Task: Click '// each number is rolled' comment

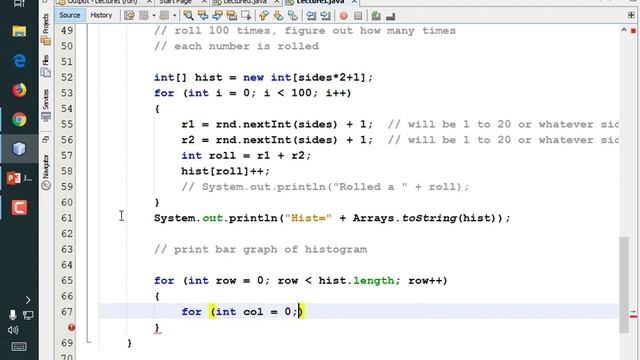Action: pyautogui.click(x=236, y=46)
